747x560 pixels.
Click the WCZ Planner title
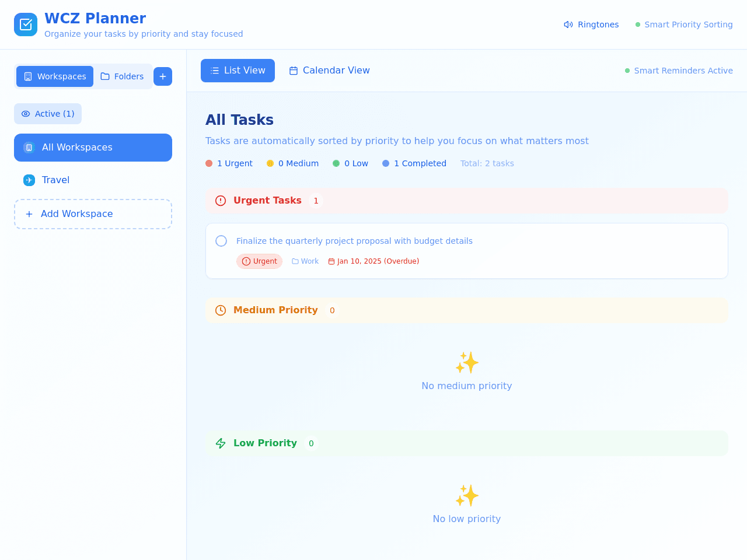95,19
